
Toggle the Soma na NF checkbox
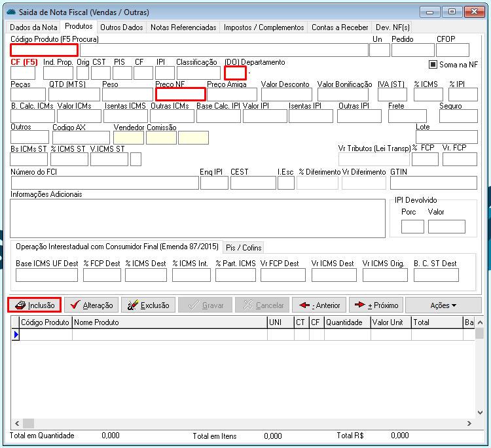pyautogui.click(x=433, y=64)
